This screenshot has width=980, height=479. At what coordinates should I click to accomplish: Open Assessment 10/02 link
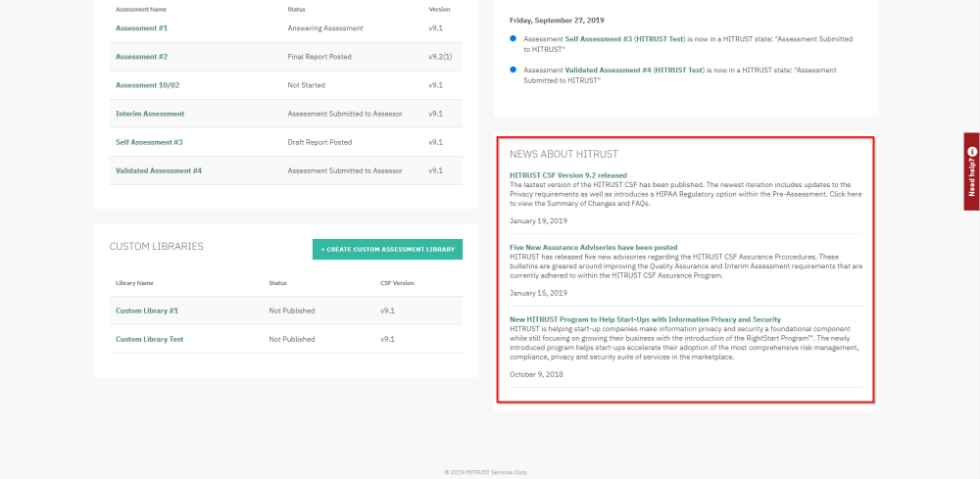click(x=147, y=85)
